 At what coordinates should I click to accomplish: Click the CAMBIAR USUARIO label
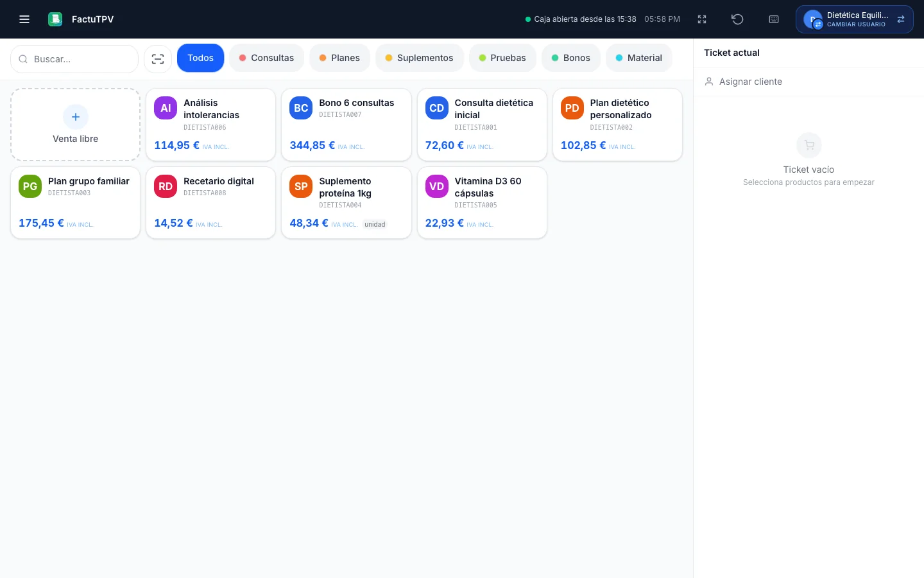856,24
